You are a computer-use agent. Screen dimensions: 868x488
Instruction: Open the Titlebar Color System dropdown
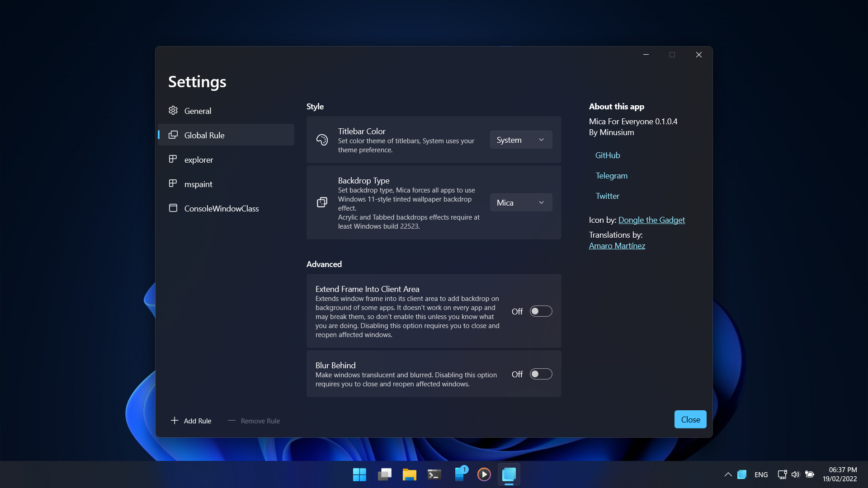[x=521, y=140]
